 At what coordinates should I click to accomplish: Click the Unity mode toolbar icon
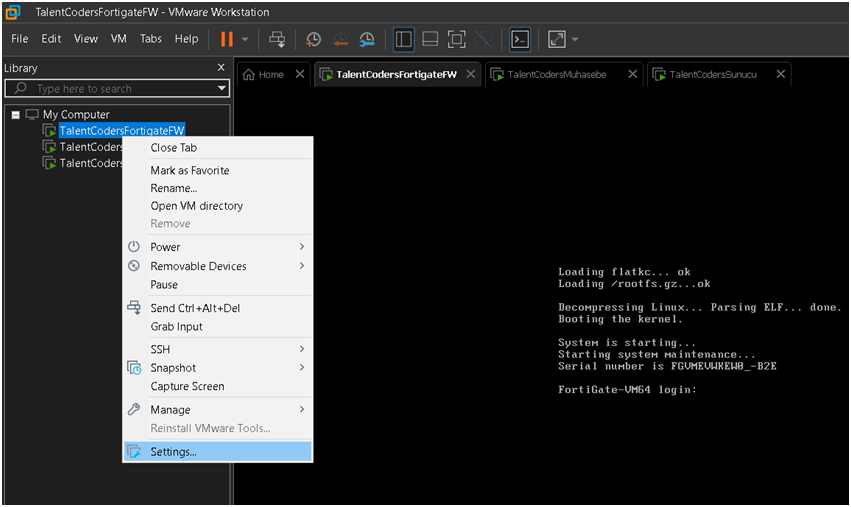[483, 39]
